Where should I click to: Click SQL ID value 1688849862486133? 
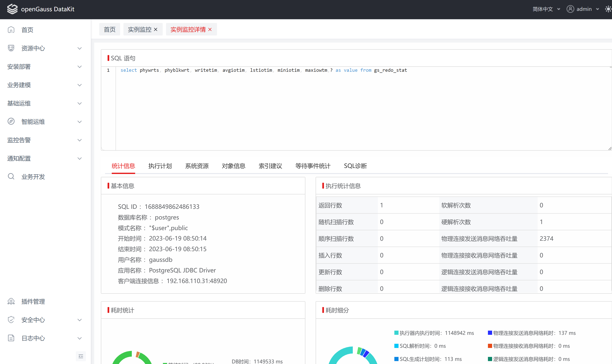[172, 207]
